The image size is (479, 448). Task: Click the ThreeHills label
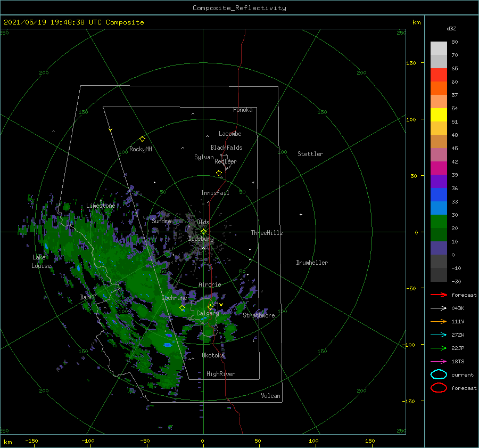267,233
